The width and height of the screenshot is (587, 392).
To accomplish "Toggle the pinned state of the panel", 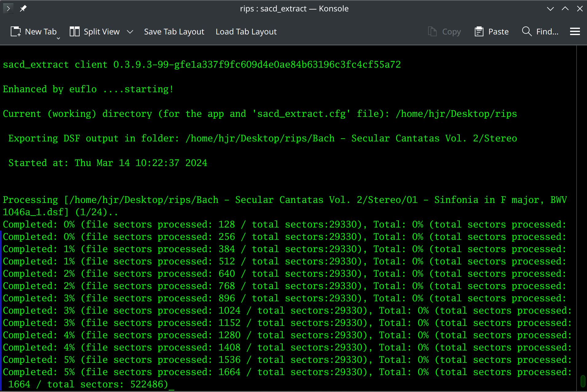I will click(x=23, y=8).
